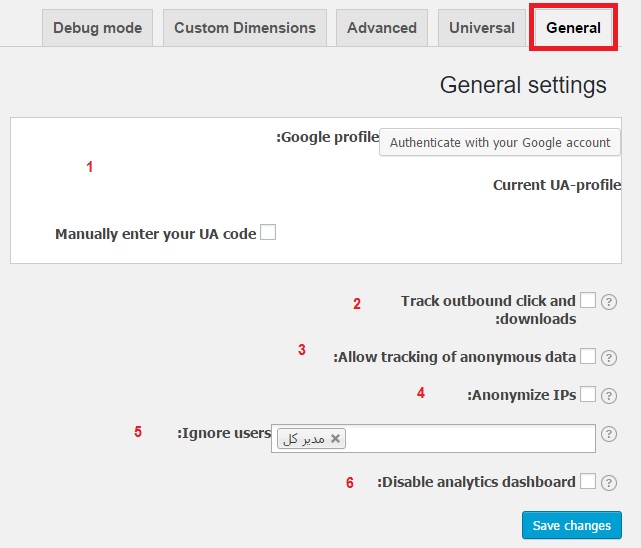Click help icon next to Anonymize IPs
Viewport: 641px width, 548px height.
608,396
